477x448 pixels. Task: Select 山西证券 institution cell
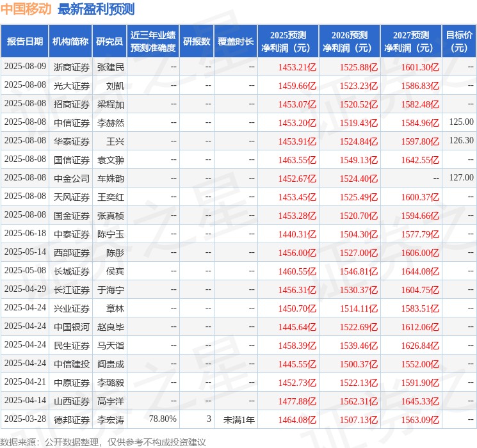click(72, 401)
